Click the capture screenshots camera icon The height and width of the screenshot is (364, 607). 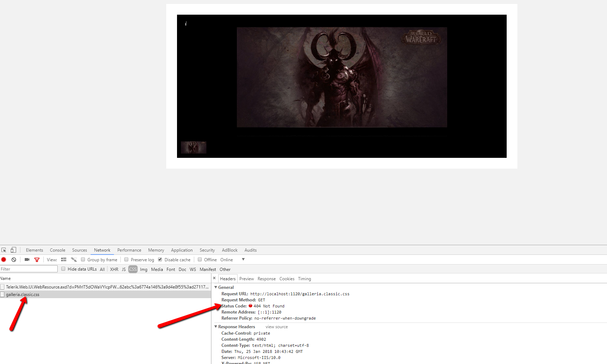pos(27,259)
